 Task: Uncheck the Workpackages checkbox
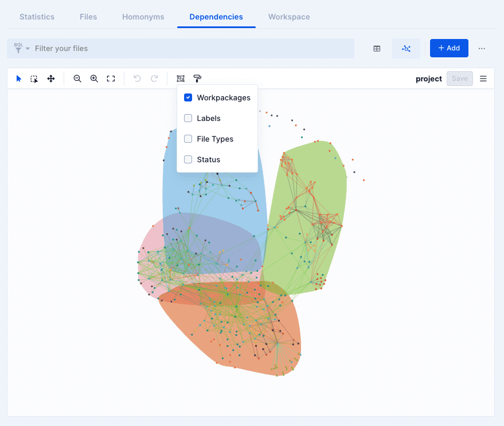pyautogui.click(x=188, y=97)
